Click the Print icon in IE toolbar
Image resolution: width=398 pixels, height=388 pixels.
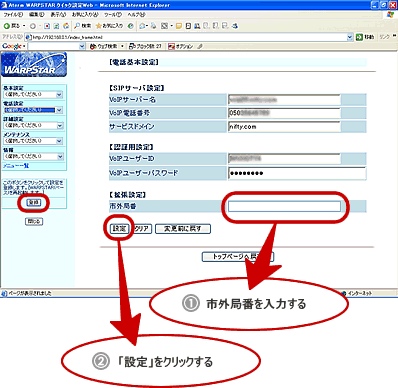click(154, 26)
